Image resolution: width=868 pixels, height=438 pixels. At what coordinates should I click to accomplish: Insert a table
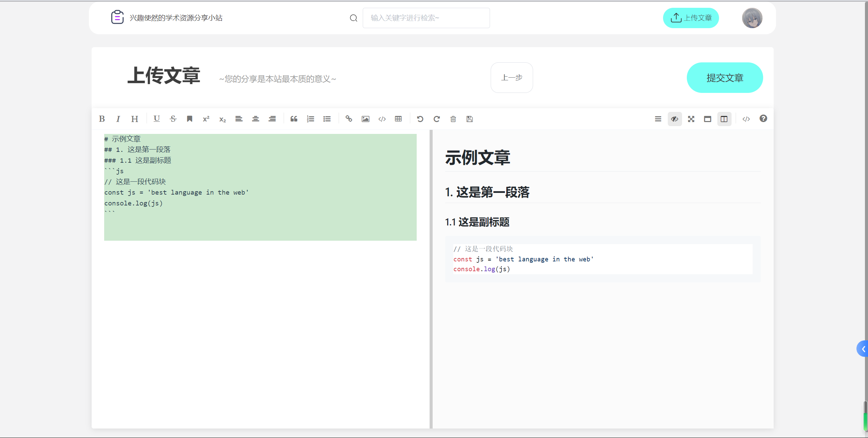398,119
